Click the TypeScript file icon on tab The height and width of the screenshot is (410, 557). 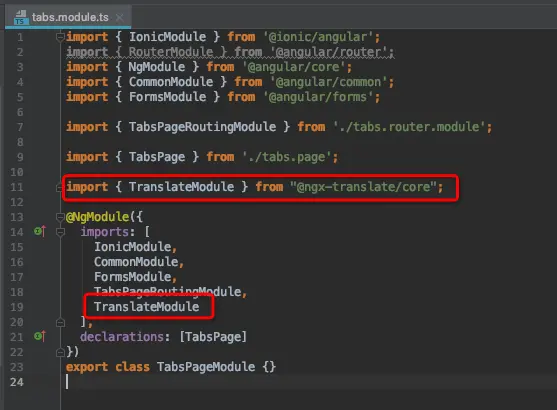click(x=21, y=17)
